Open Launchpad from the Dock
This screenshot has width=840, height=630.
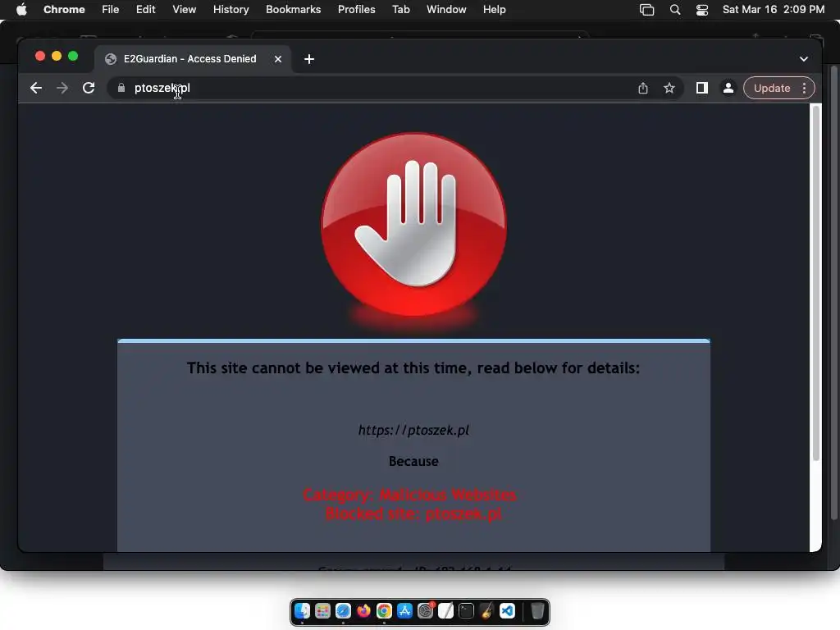pos(322,610)
